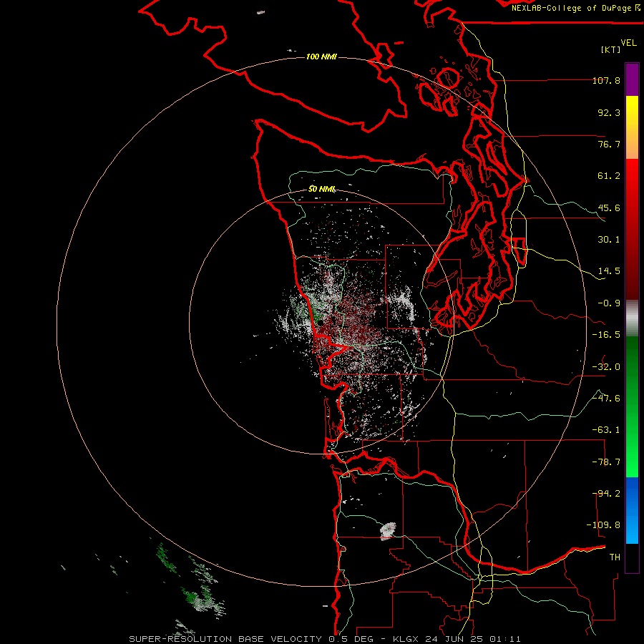Click the 92.3 legend value

tap(609, 112)
